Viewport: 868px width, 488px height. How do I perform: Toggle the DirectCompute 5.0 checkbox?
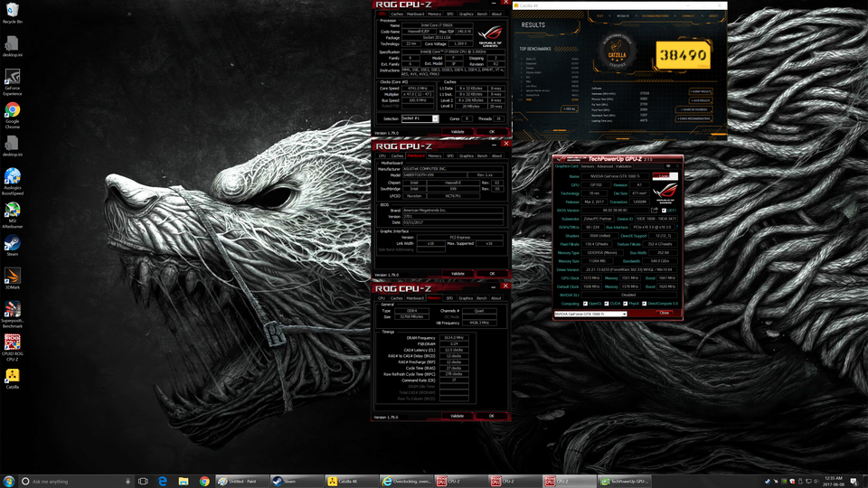(645, 304)
